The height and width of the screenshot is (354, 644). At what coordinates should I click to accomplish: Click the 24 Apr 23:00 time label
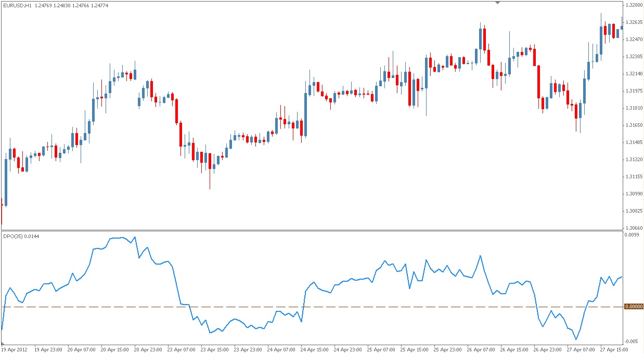(x=347, y=350)
